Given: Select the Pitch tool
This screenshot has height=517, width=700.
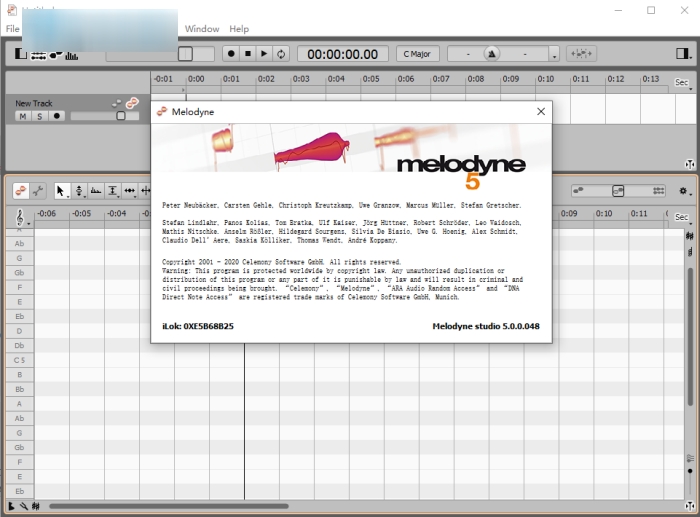Looking at the screenshot, I should tap(79, 191).
